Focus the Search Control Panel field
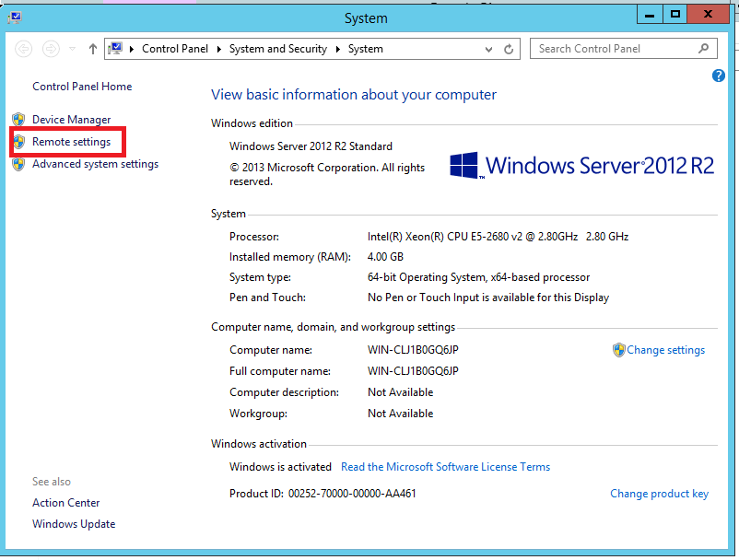 [624, 49]
